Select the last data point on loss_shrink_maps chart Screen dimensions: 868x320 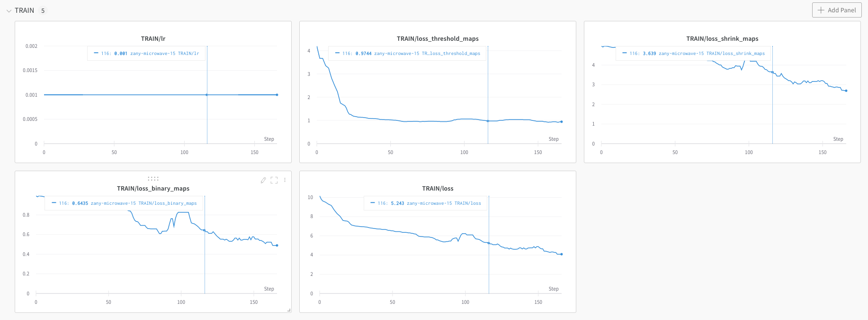point(846,90)
